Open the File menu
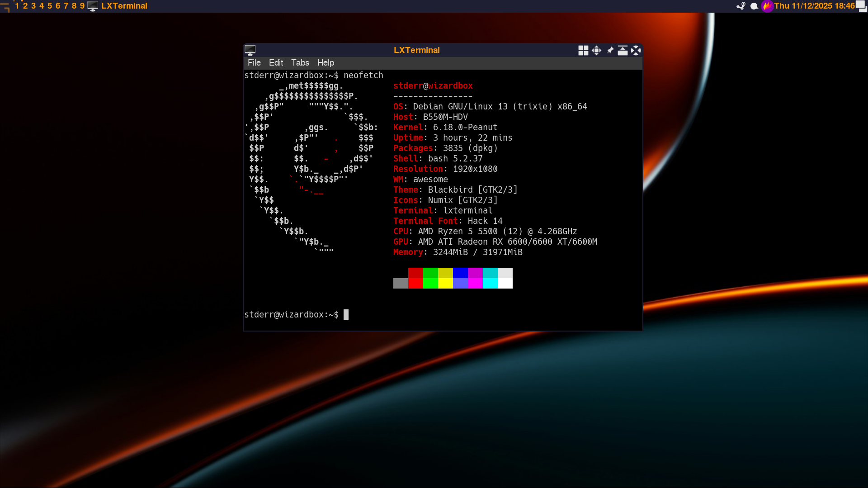 click(x=254, y=63)
